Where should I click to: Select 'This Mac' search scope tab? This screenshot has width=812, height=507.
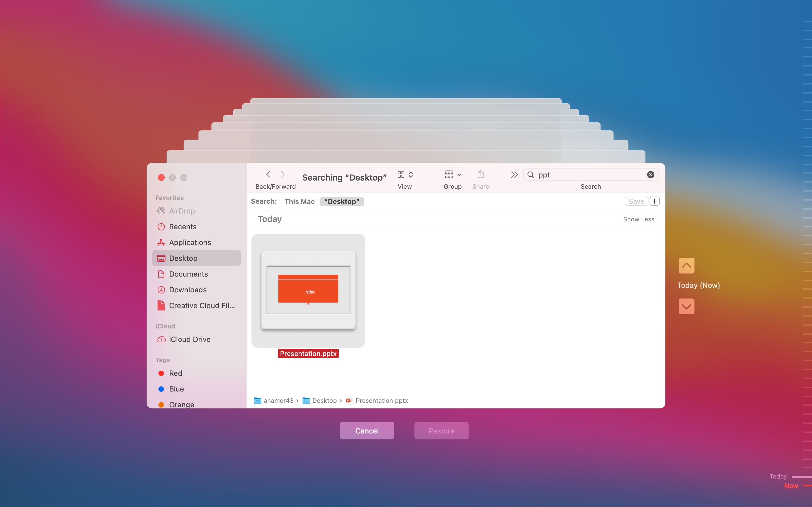(x=299, y=201)
